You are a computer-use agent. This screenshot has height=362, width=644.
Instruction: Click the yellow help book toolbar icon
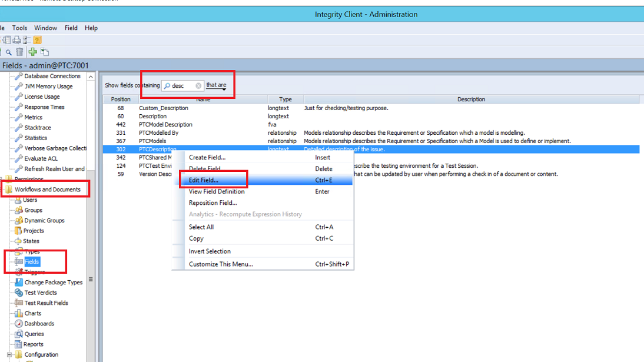pos(37,40)
